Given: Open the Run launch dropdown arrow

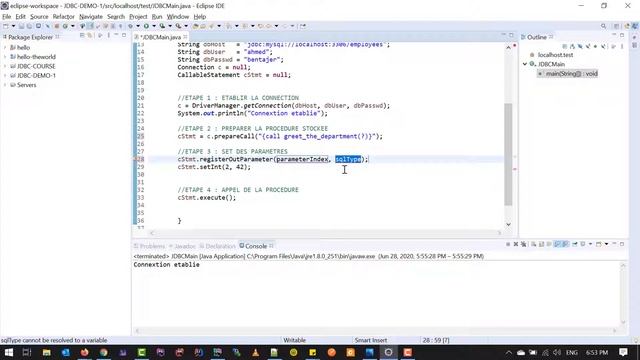Looking at the screenshot, I should 154,26.
